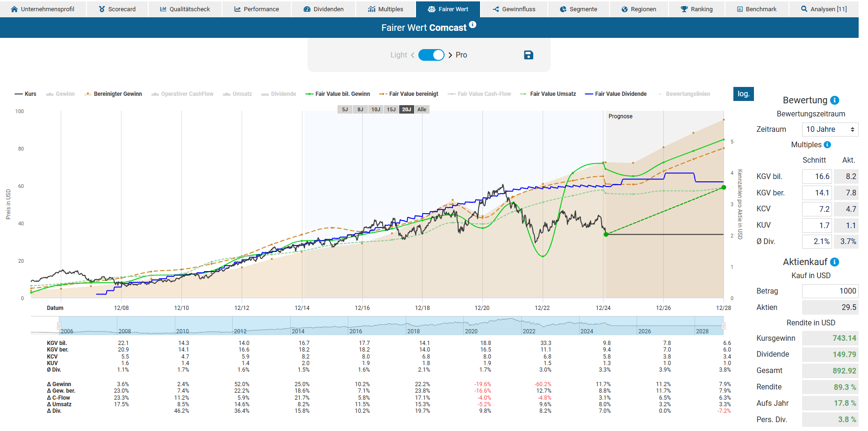
Task: Open the Zeitraum 10 Jahre dropdown
Action: (x=830, y=129)
